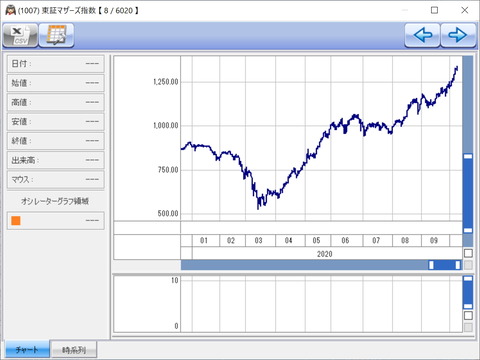
Task: Select the 終値 field
Action: (56, 141)
